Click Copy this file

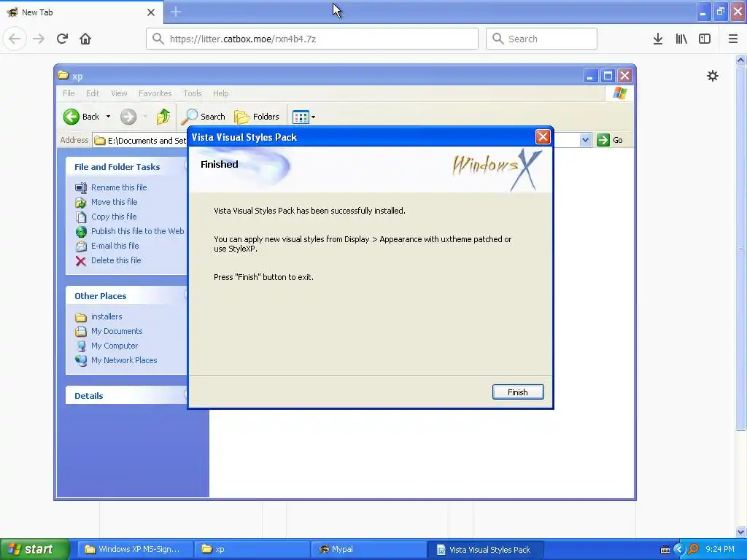(x=114, y=217)
